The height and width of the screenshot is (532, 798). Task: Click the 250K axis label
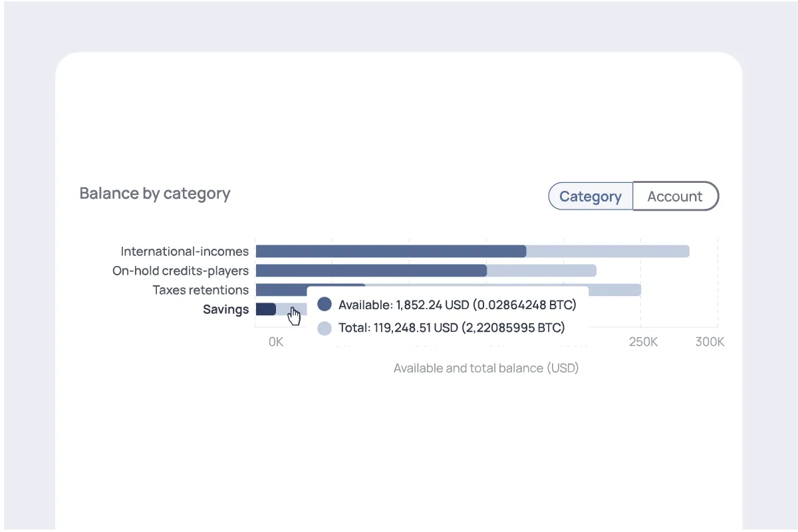(x=644, y=342)
